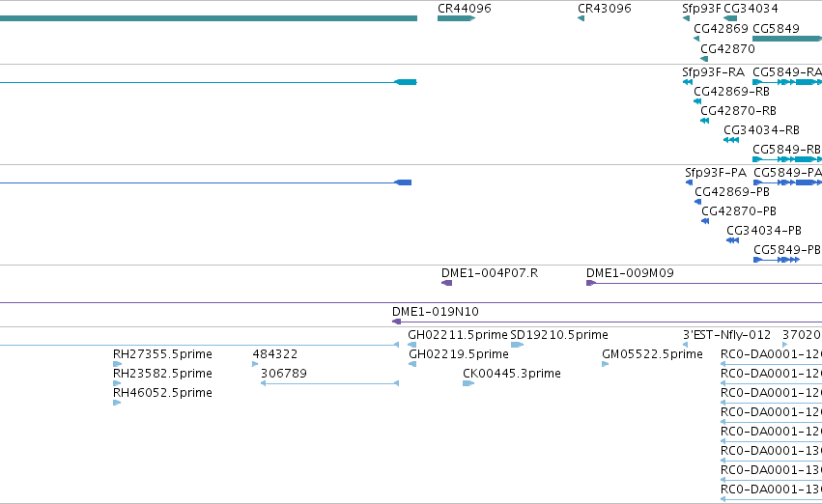Open the 484322 EST feature
The width and height of the screenshot is (822, 504).
click(x=255, y=364)
